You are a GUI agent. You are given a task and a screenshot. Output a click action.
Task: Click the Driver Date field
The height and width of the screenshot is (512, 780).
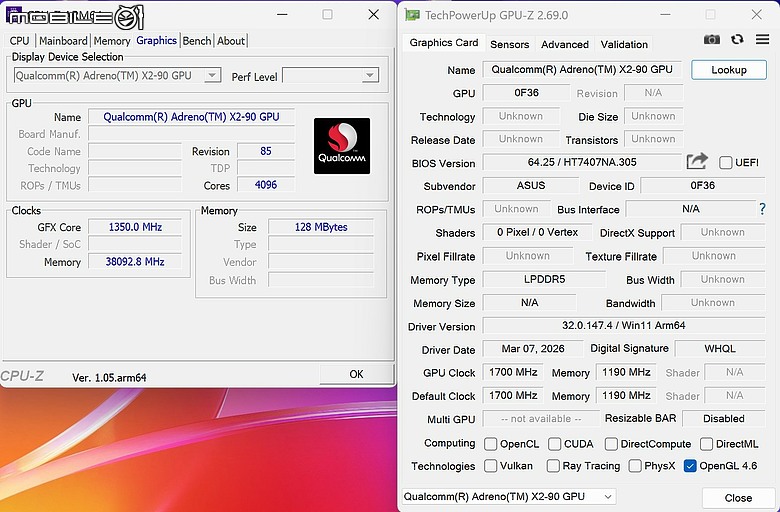point(533,349)
